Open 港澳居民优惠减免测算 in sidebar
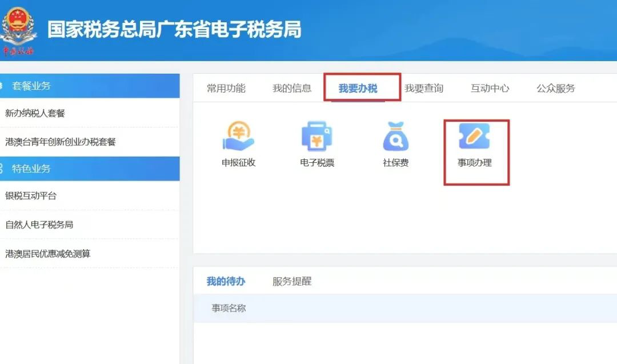Screen dimensions: 617x364 pos(48,254)
